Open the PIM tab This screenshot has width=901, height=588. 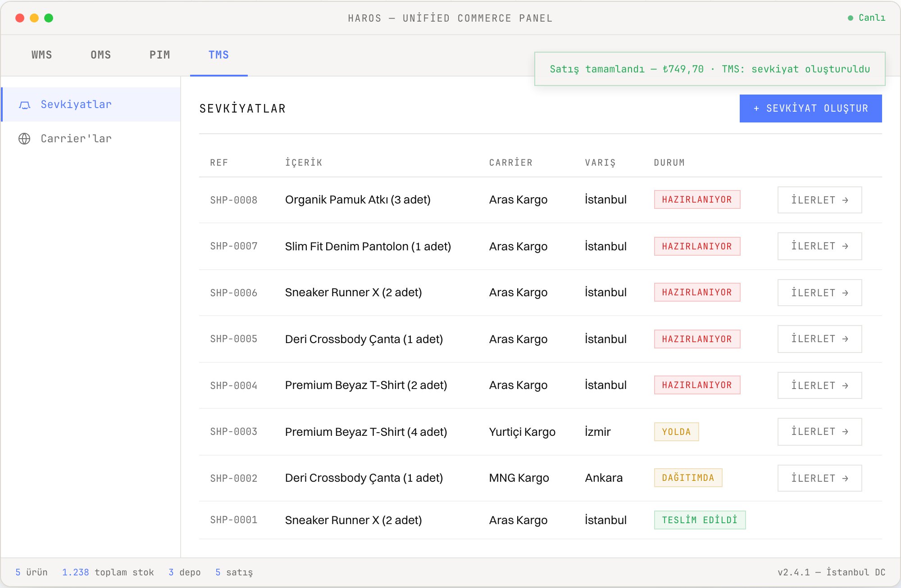click(x=160, y=55)
